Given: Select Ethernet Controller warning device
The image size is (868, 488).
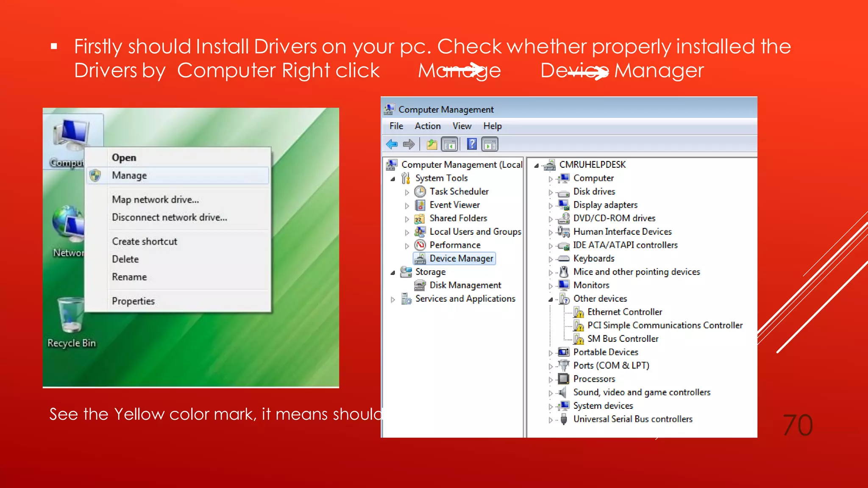Looking at the screenshot, I should coord(624,312).
